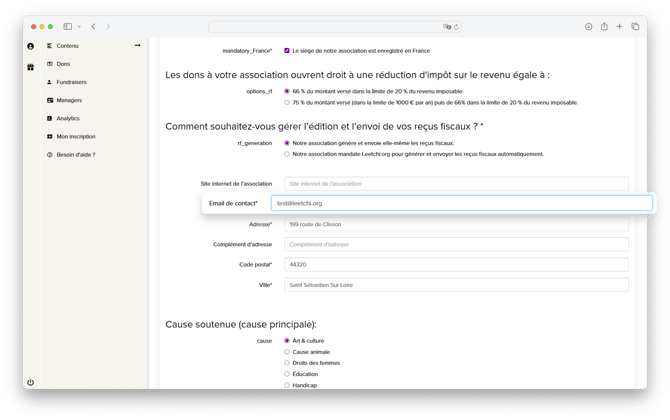Click the Code postal field
The height and width of the screenshot is (420, 670).
(x=456, y=264)
